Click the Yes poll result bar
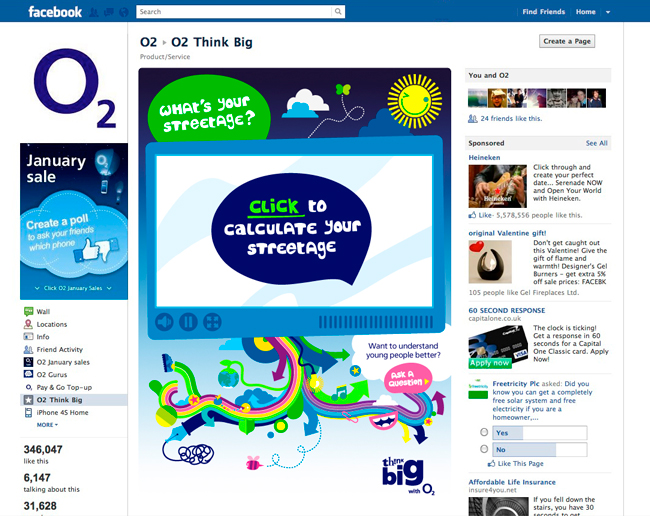This screenshot has width=650, height=516. tap(539, 433)
